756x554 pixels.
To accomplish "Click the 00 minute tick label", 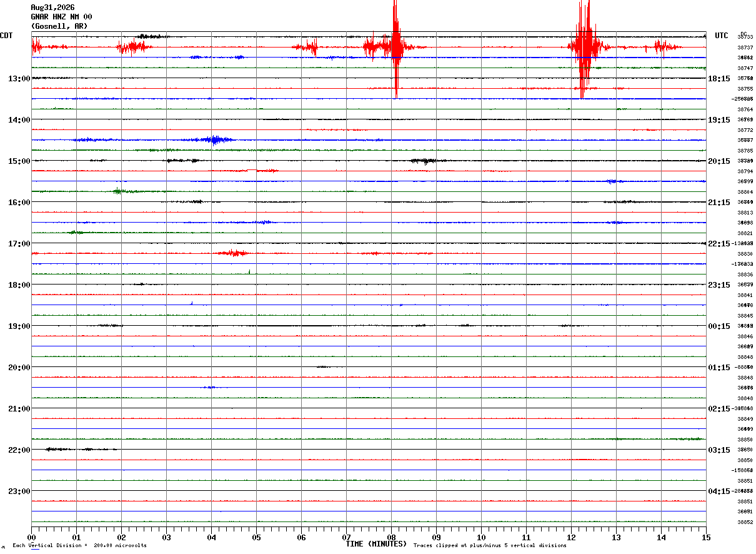I will pos(31,537).
